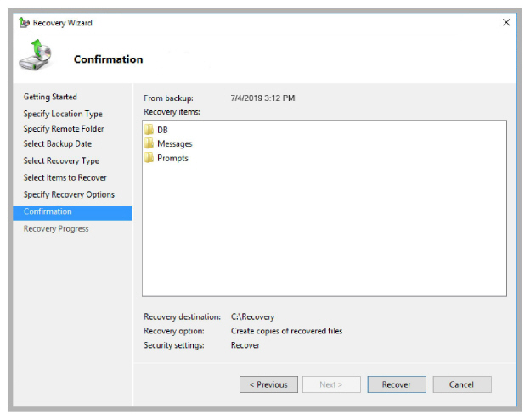Select the highlighted Confirmation step

pyautogui.click(x=73, y=213)
